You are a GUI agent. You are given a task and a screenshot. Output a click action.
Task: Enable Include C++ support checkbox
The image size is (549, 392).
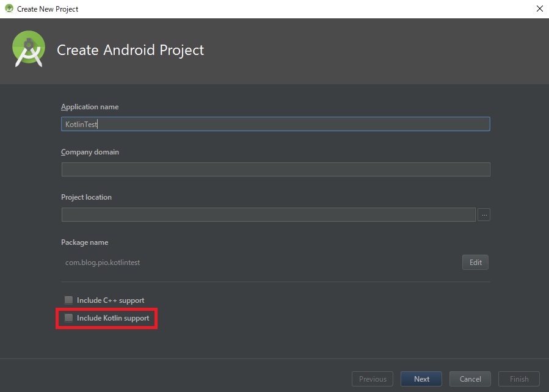(x=68, y=300)
